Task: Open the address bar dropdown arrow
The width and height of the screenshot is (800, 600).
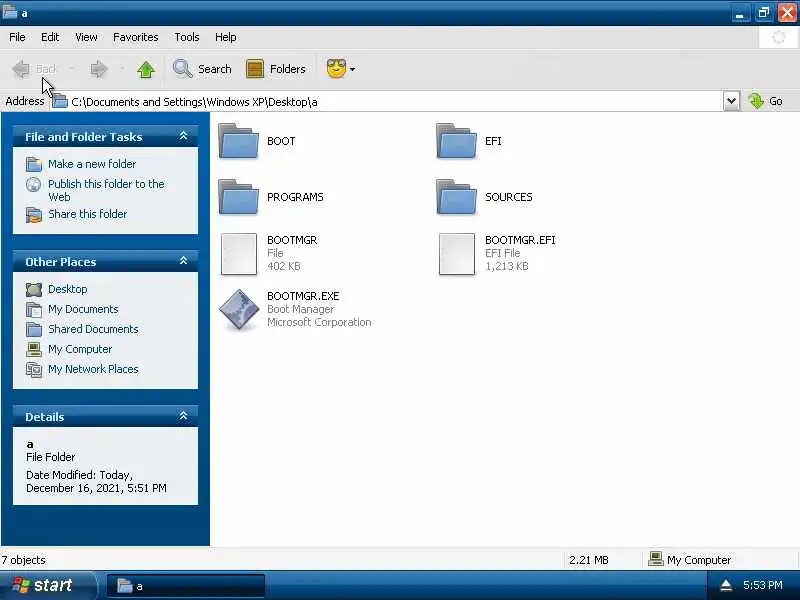Action: [731, 101]
